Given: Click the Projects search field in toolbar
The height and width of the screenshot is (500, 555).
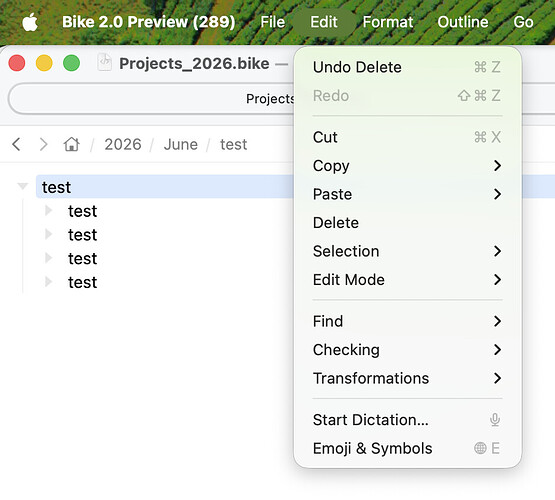Looking at the screenshot, I should 151,98.
